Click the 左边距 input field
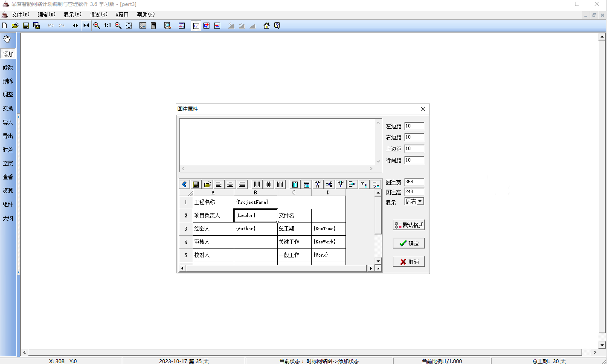 pyautogui.click(x=414, y=126)
